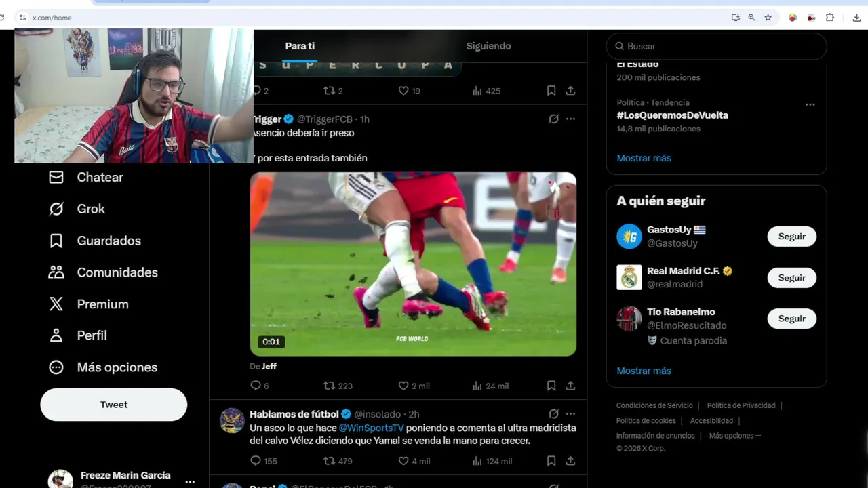The width and height of the screenshot is (868, 488).
Task: Open the Grok icon on the Hablamos de fútbol post
Action: 553,414
